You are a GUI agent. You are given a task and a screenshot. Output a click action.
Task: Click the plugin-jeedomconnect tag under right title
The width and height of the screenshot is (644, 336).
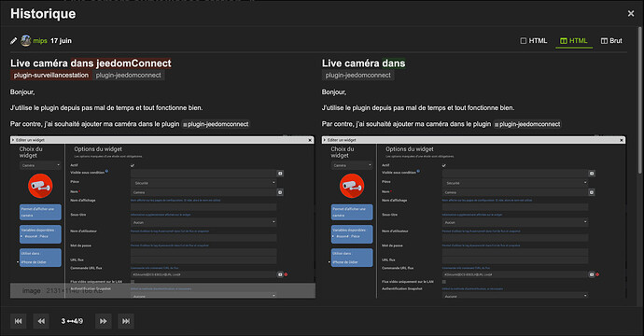pos(357,76)
